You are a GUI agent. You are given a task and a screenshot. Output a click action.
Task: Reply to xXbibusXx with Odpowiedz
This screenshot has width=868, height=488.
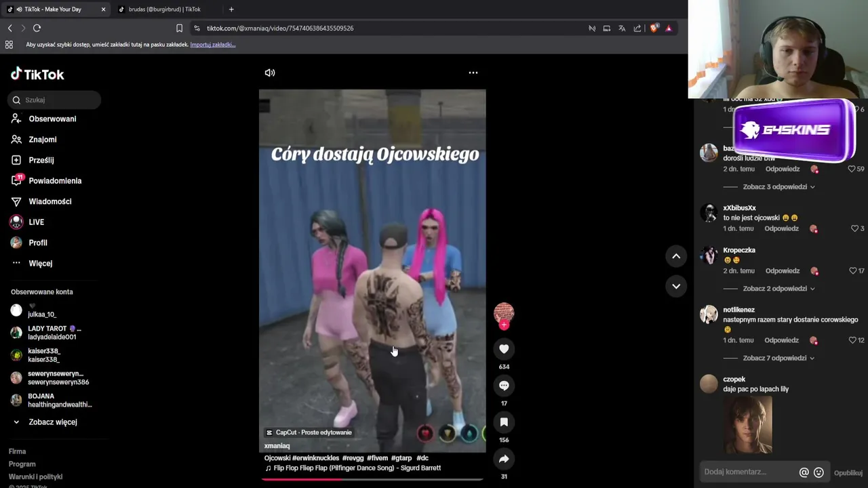click(781, 228)
